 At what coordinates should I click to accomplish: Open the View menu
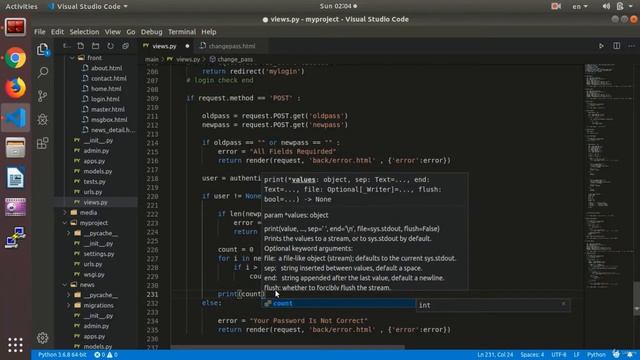tap(112, 32)
